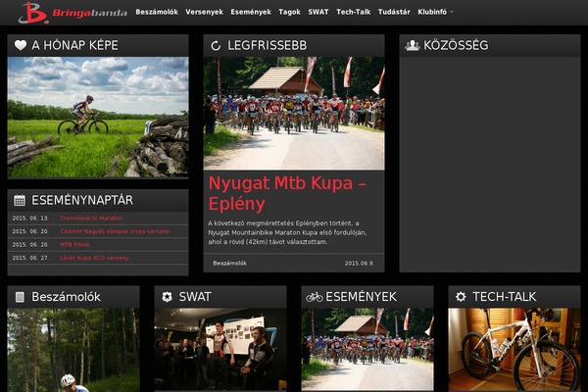Image resolution: width=588 pixels, height=392 pixels.
Task: Click the article date 2015.06.9.
Action: pyautogui.click(x=360, y=264)
